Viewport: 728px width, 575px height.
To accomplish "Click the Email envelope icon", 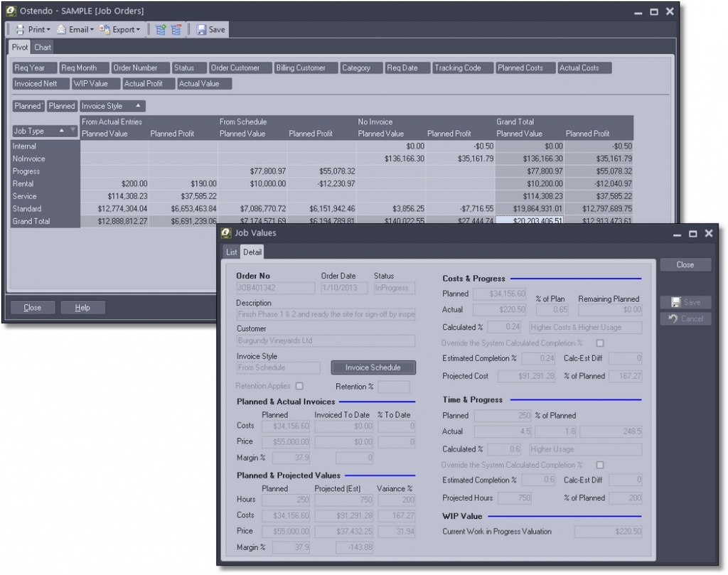I will (62, 29).
